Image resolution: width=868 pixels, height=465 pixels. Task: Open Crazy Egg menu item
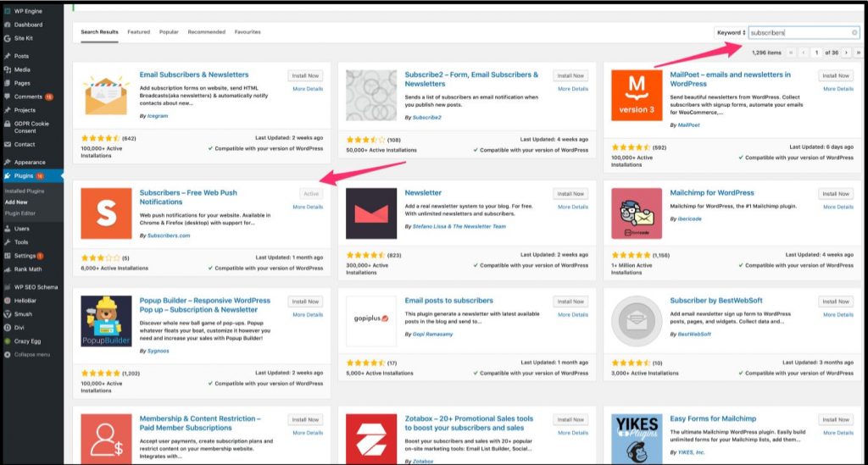28,341
